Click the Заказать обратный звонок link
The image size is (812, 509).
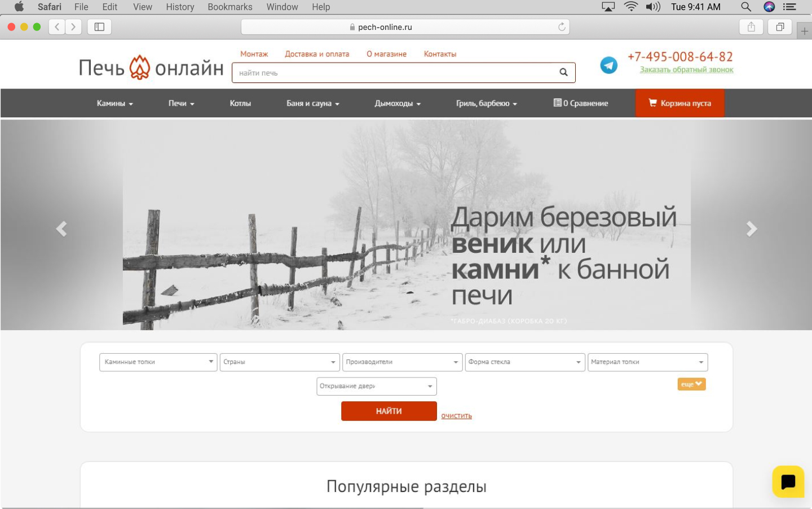[x=686, y=70]
